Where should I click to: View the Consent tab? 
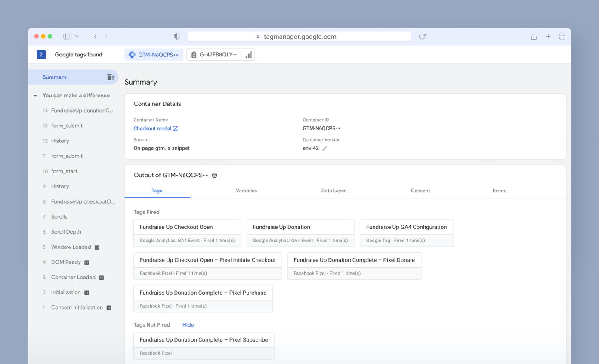(420, 191)
